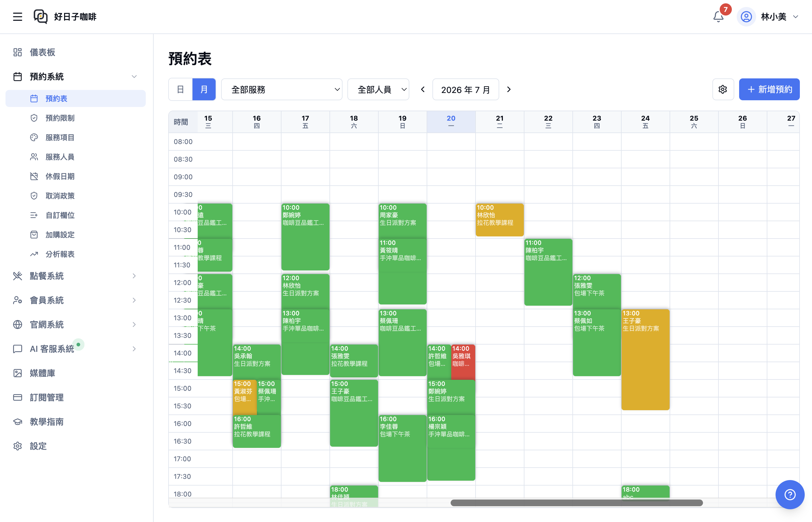Select day 20 column header
Screen dimensions: 812x522
coord(451,122)
